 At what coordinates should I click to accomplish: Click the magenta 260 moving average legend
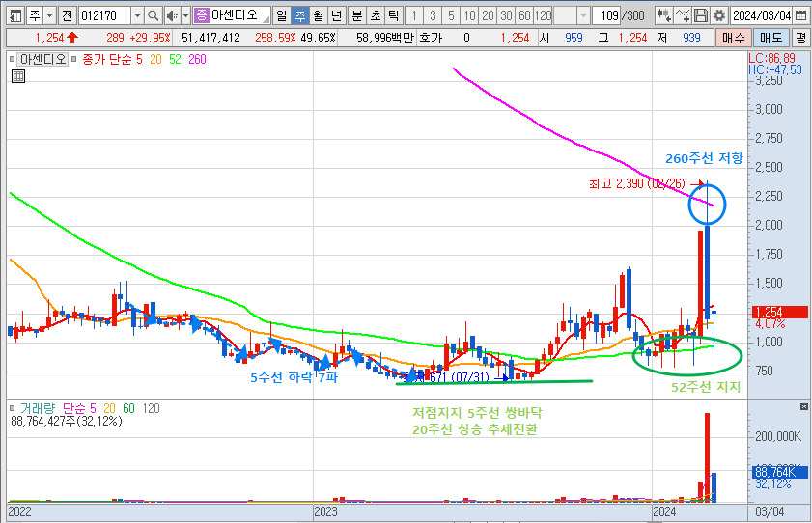tap(197, 59)
